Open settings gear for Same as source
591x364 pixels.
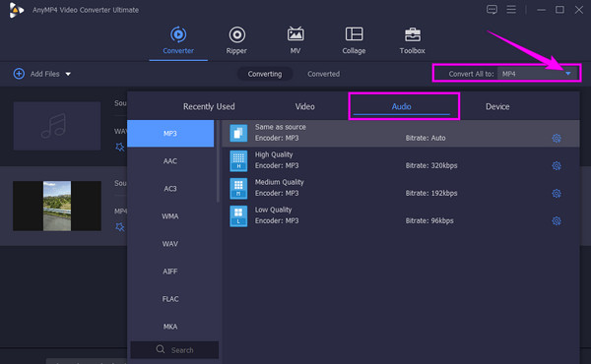click(x=557, y=138)
